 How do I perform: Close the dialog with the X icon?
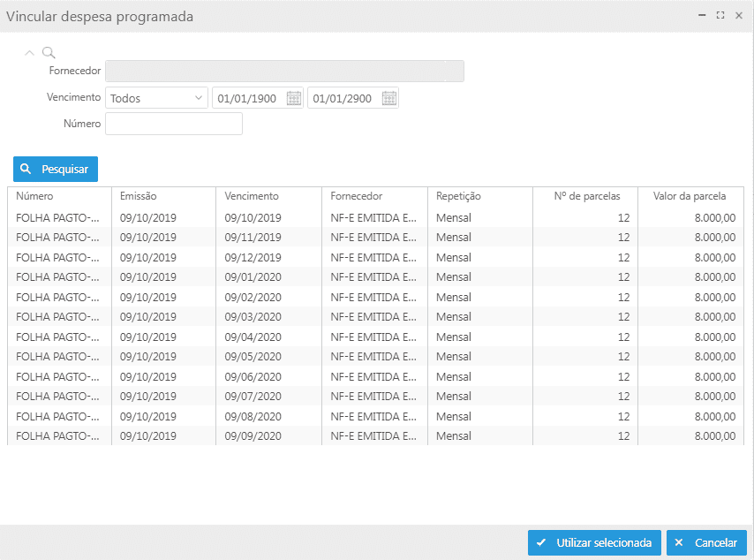click(x=739, y=16)
